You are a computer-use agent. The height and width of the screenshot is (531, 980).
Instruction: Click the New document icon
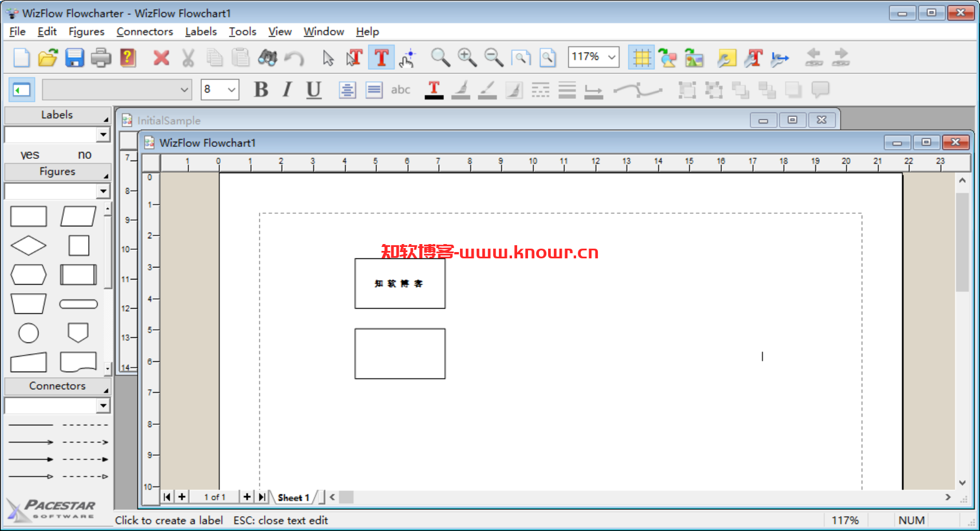pos(21,58)
